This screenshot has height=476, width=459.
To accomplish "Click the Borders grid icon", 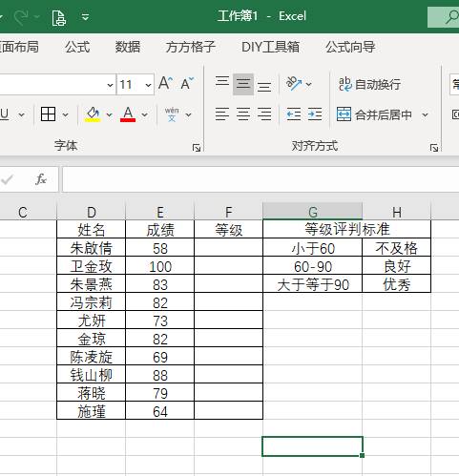I will pos(48,114).
